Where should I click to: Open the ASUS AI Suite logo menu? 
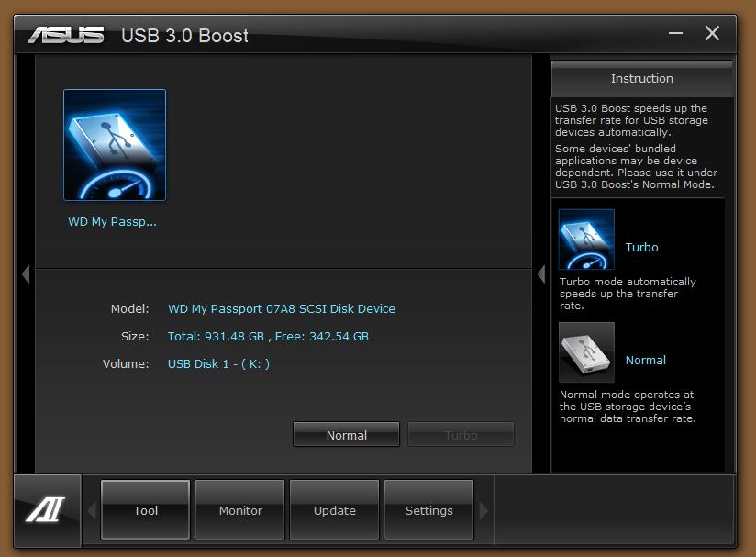click(47, 510)
